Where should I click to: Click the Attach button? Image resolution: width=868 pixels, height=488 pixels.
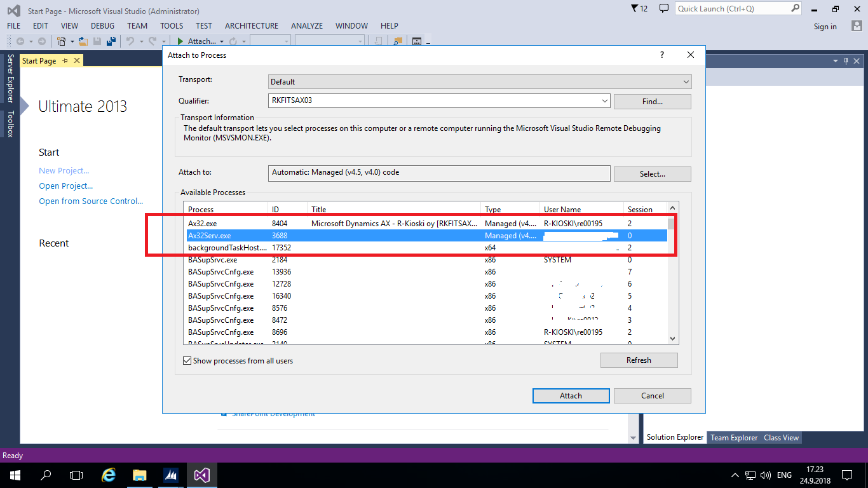click(570, 395)
